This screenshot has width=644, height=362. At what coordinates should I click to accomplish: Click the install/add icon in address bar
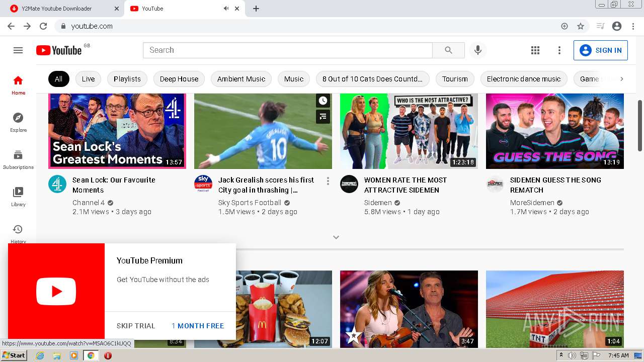pyautogui.click(x=565, y=26)
